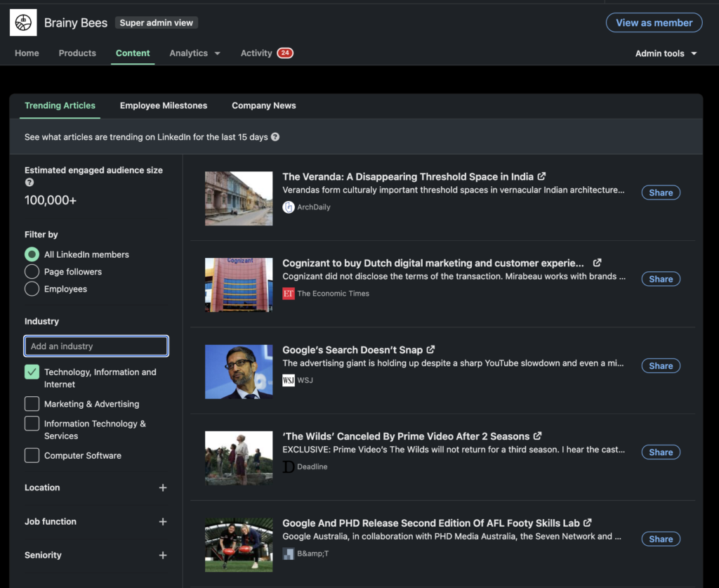Select Employees filter option
The image size is (719, 588).
coord(32,289)
